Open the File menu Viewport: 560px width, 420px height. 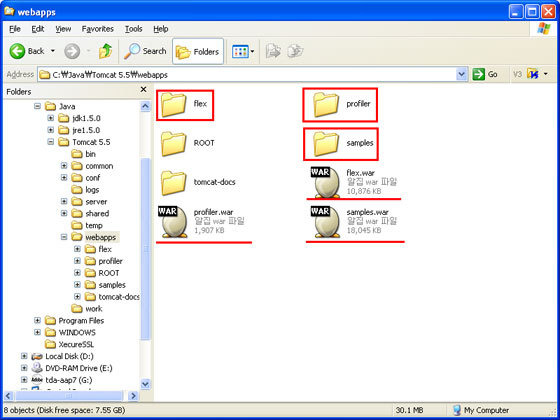15,29
